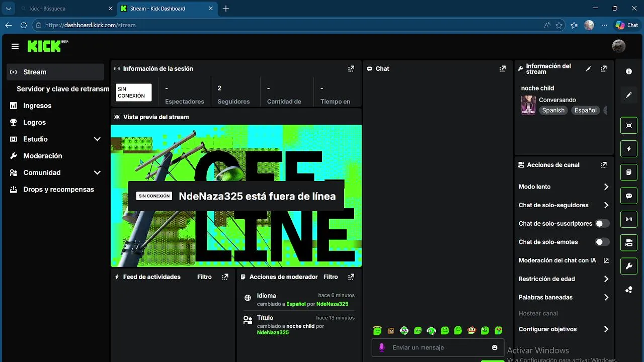Edit stream info with the pencil in Información del stream
This screenshot has width=644, height=362.
pyautogui.click(x=589, y=69)
